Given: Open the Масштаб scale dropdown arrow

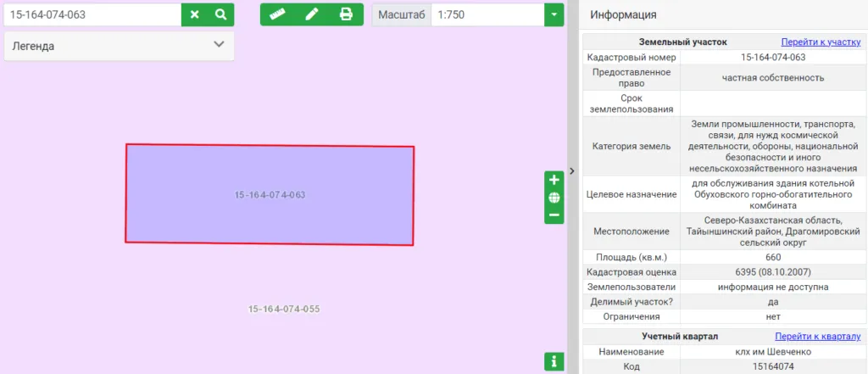Looking at the screenshot, I should 554,14.
